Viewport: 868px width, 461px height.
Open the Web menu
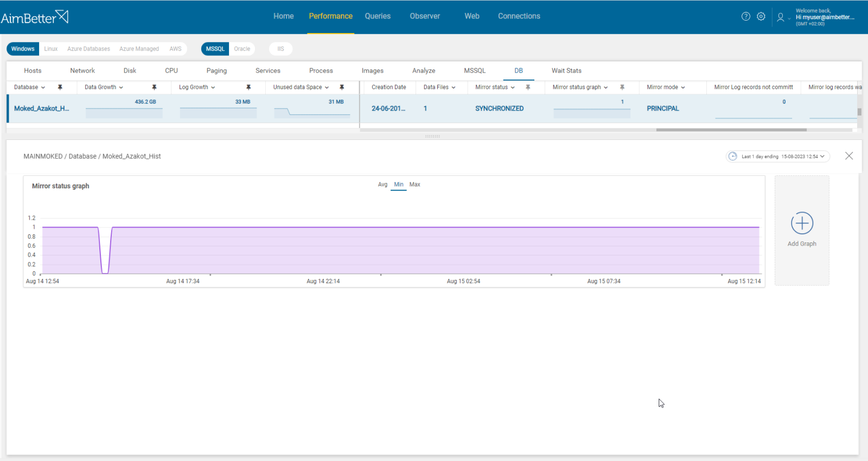pyautogui.click(x=472, y=16)
